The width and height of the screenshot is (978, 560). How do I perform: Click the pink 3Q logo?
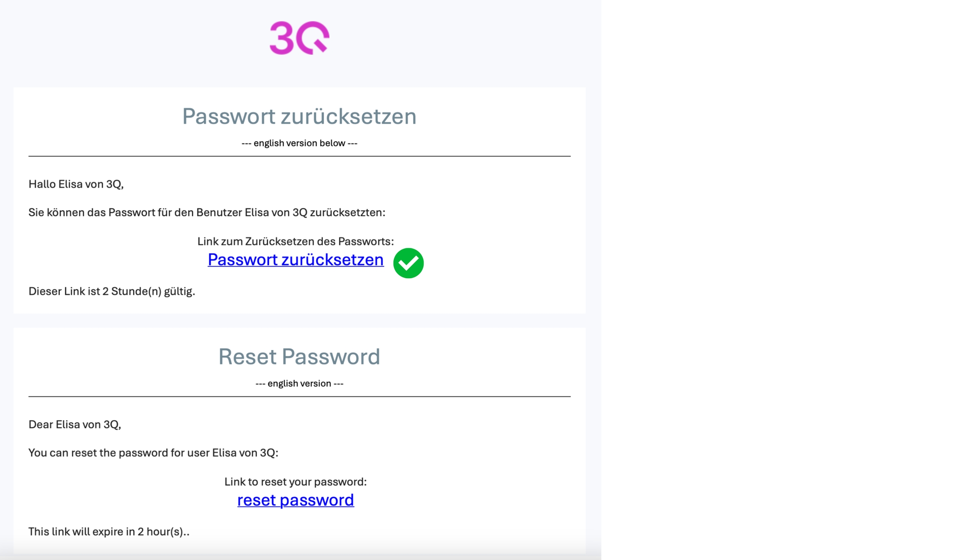click(x=299, y=38)
